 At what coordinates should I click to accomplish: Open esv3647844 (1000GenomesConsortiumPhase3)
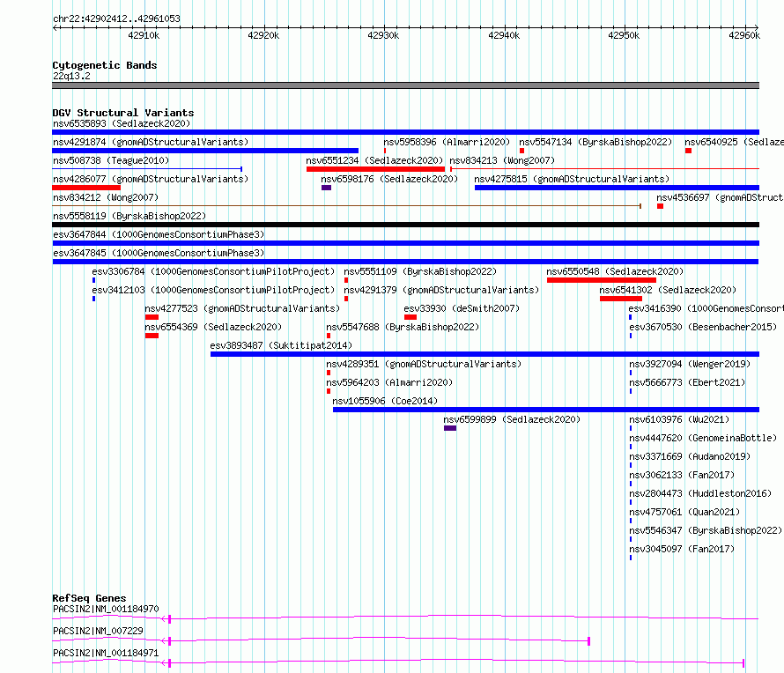[159, 234]
